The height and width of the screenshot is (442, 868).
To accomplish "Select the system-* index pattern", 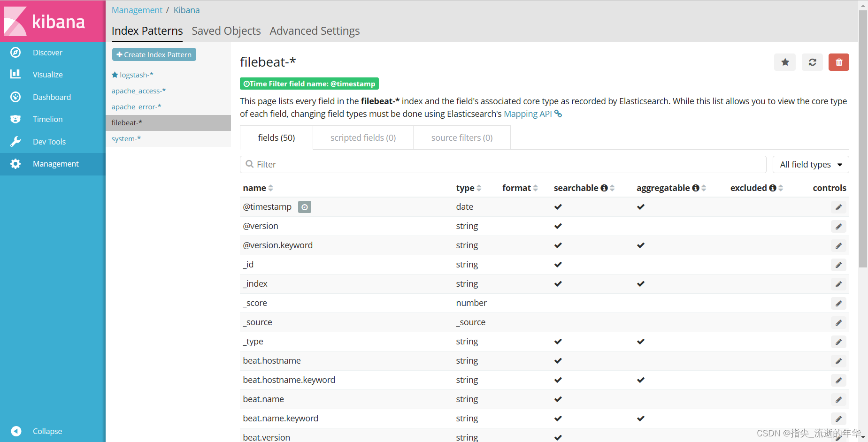I will point(126,138).
